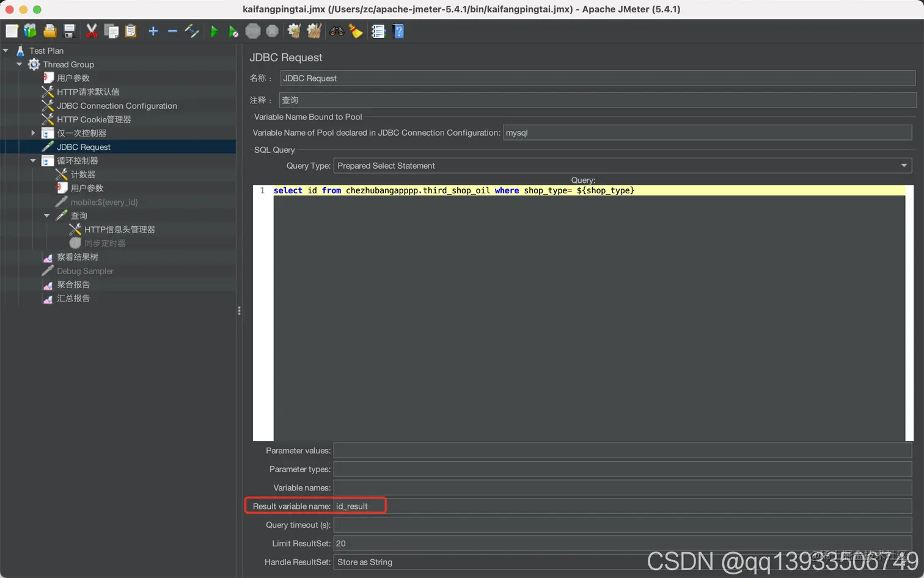The width and height of the screenshot is (924, 578).
Task: Select the top-level 用户参数 under Thread Group
Action: (73, 78)
